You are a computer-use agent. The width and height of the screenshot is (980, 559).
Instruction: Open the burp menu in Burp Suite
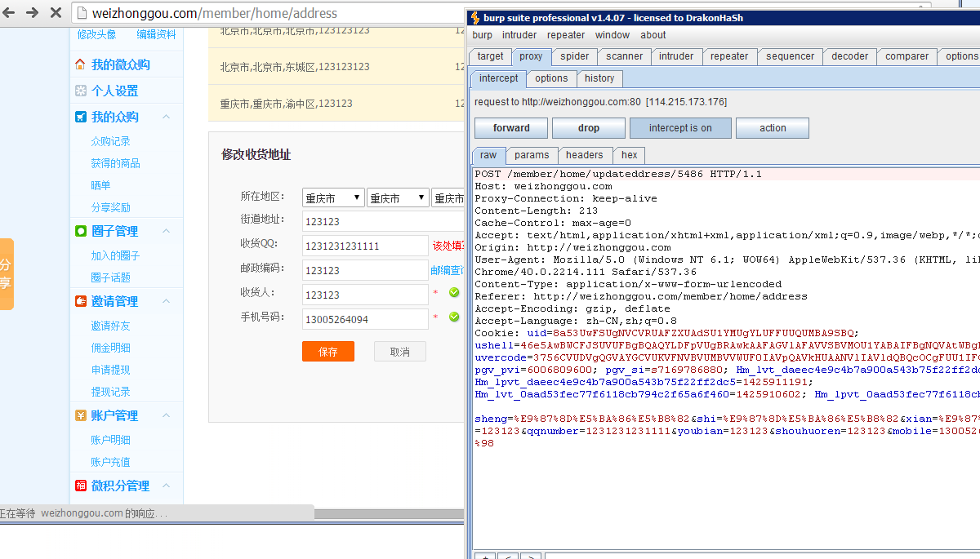pos(483,35)
